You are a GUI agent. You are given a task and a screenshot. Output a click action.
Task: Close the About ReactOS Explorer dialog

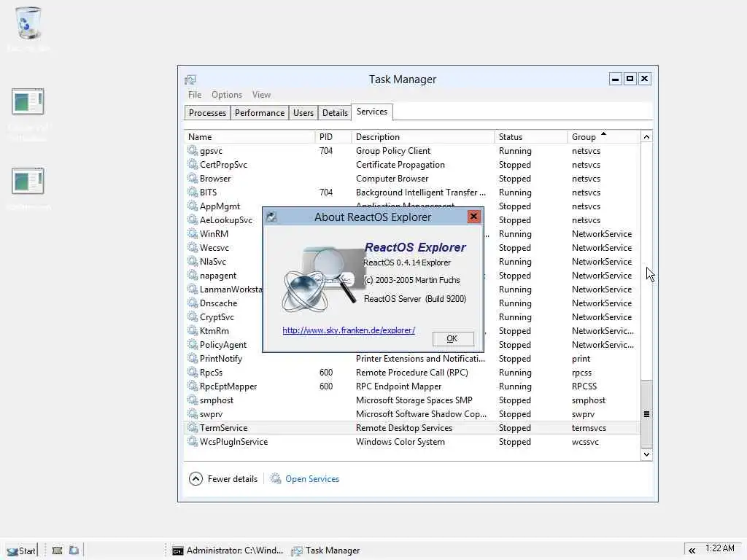[473, 217]
